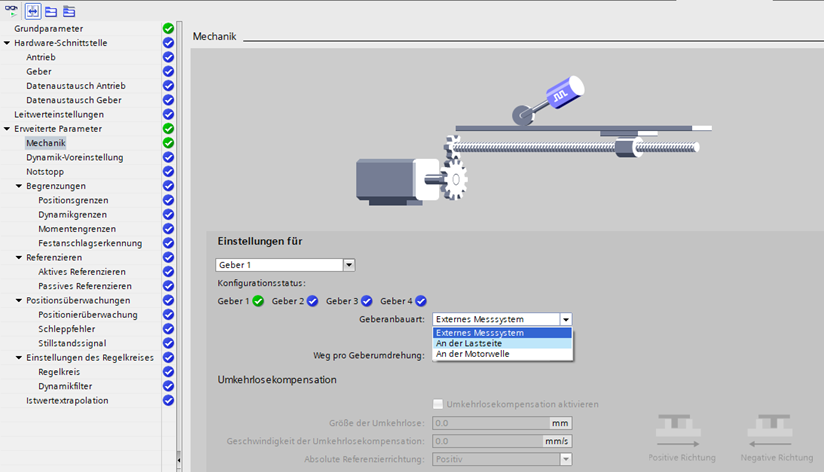This screenshot has width=824, height=472.
Task: Open the Geber 1 selection dropdown
Action: pyautogui.click(x=349, y=265)
